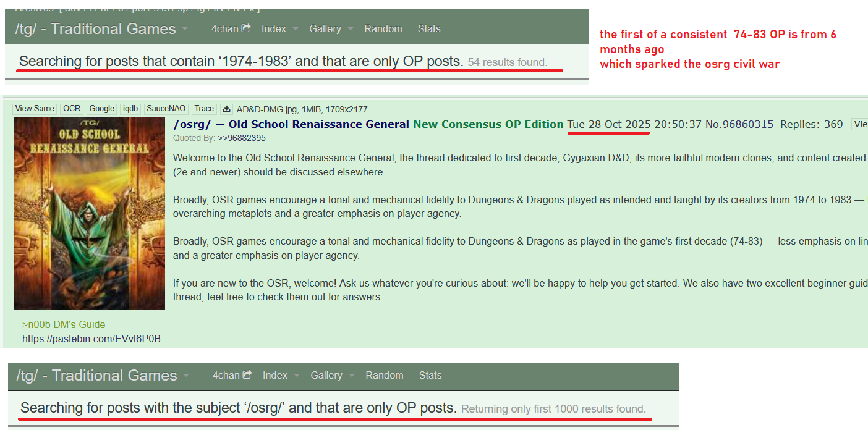Click the 'Replies: 369' text

point(812,124)
